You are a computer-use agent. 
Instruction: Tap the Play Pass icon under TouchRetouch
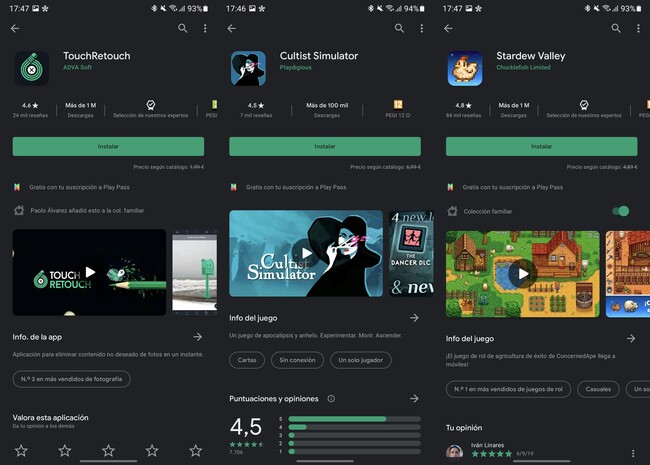tap(17, 187)
